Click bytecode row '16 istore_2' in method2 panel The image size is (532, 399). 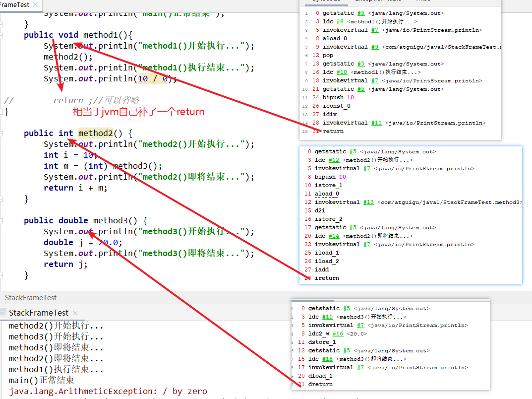[x=323, y=219]
